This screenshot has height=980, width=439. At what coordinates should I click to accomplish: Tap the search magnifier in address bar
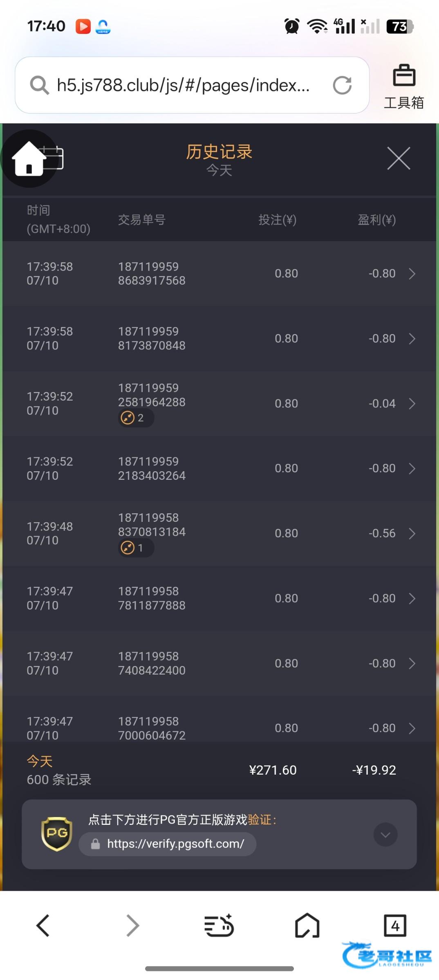click(39, 85)
